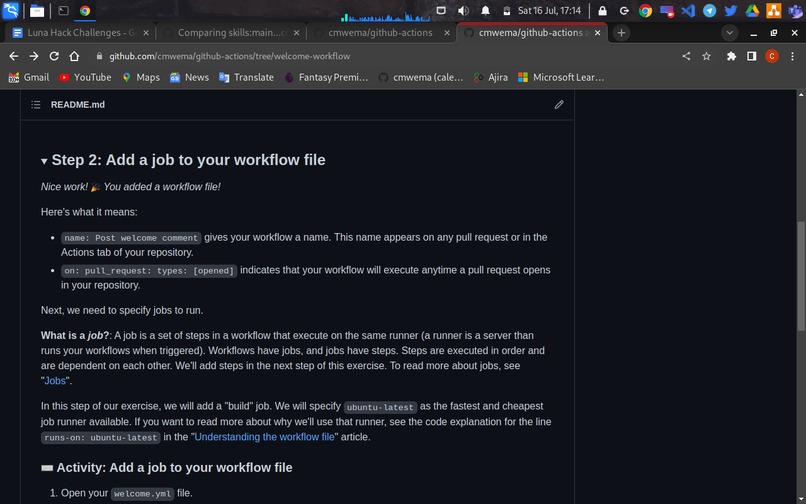Open the Chrome extensions puzzle icon

tap(731, 56)
